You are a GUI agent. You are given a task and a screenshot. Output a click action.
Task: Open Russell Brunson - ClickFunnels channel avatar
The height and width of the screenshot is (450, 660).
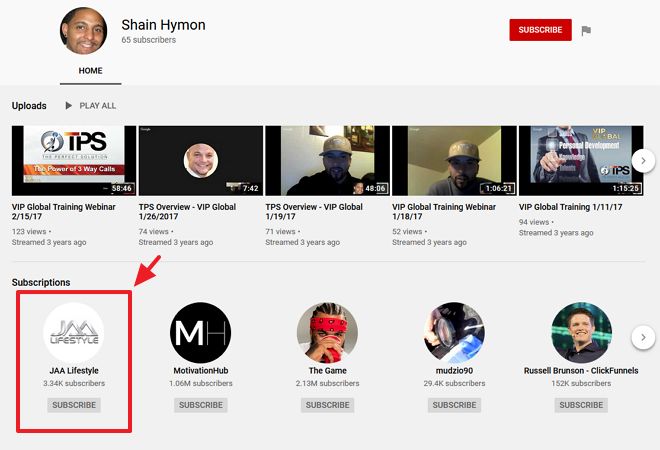pyautogui.click(x=581, y=333)
